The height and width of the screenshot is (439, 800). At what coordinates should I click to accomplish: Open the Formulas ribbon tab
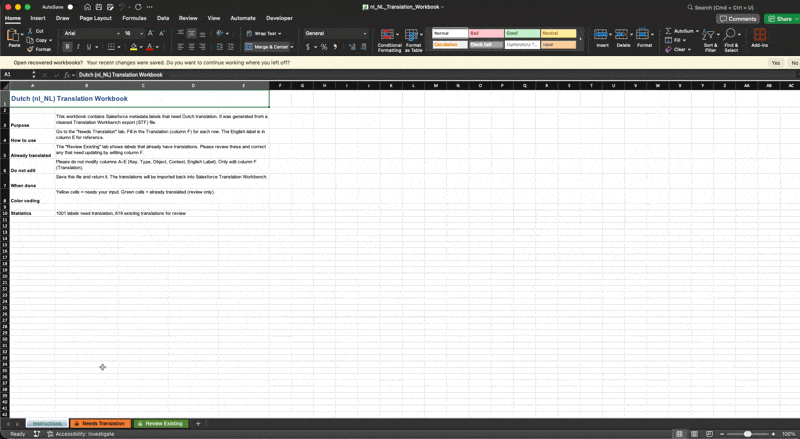(x=134, y=18)
